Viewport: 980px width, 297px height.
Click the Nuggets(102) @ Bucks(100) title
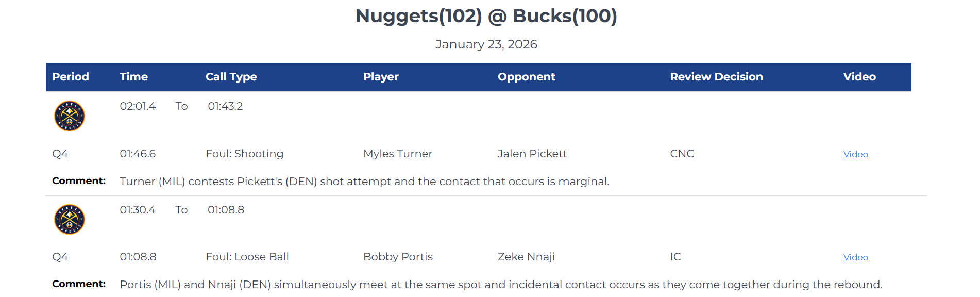[x=486, y=16]
